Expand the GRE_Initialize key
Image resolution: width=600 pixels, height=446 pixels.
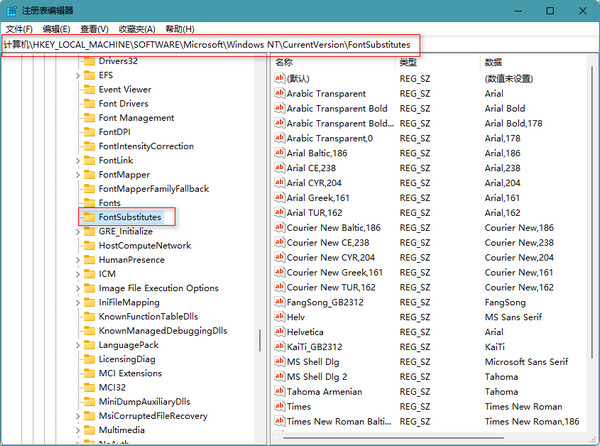coord(78,231)
